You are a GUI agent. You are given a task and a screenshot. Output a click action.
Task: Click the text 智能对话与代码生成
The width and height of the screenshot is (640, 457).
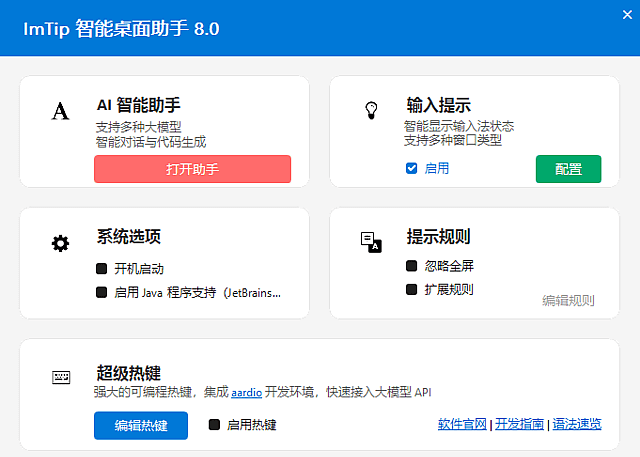(x=151, y=142)
